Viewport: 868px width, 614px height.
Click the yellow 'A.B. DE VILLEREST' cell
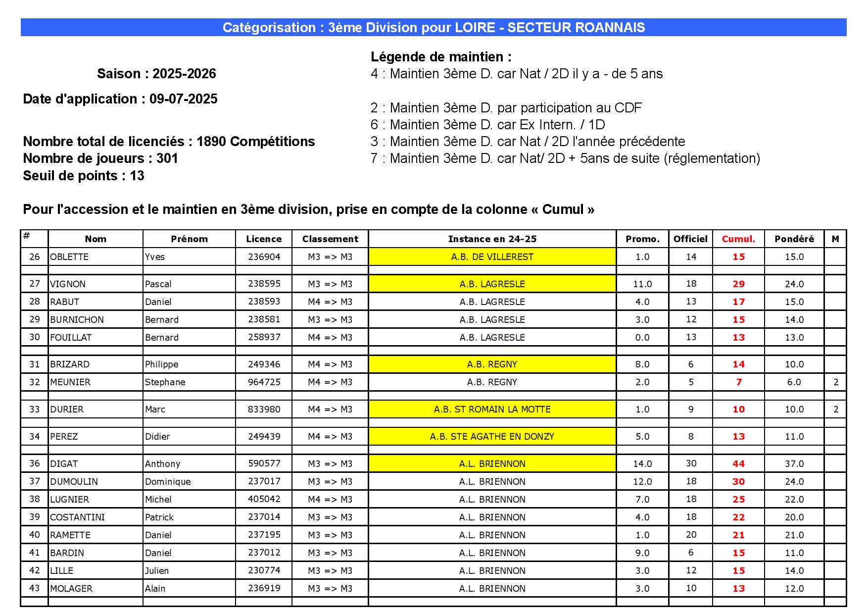[492, 257]
